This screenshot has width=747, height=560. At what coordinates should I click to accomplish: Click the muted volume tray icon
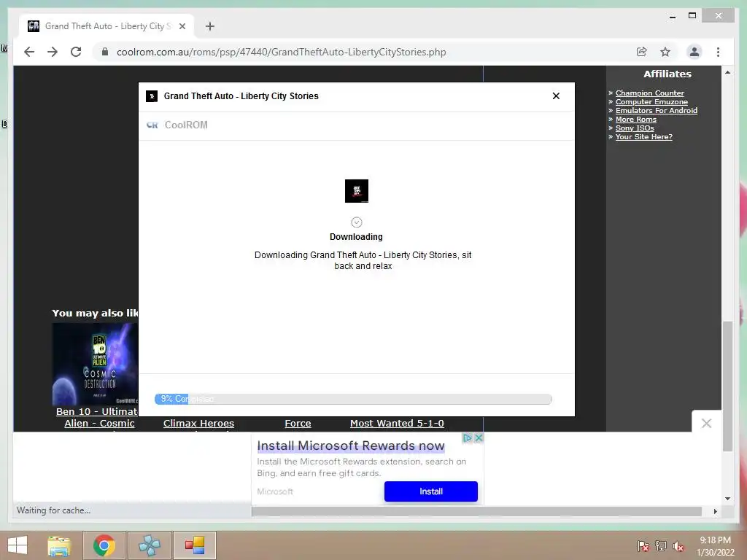678,546
